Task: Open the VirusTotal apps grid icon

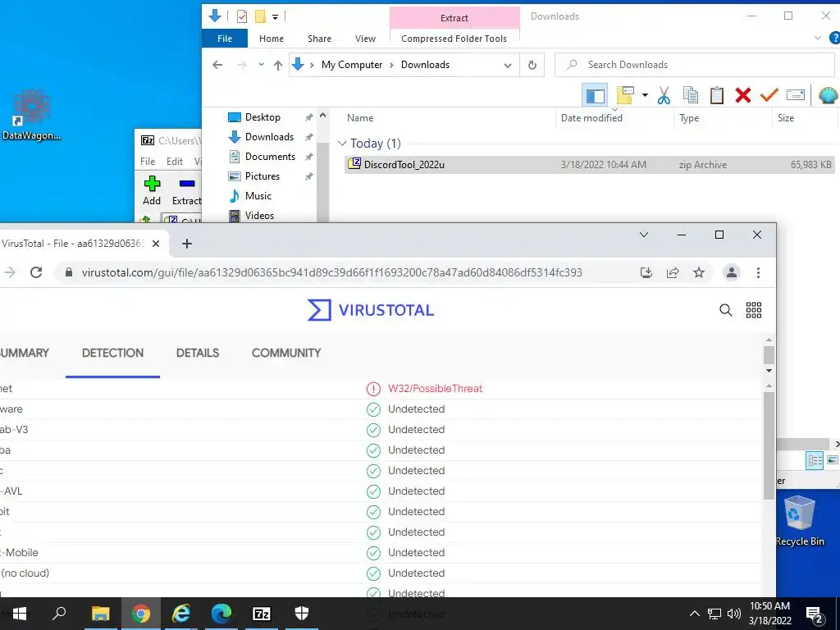Action: 754,309
